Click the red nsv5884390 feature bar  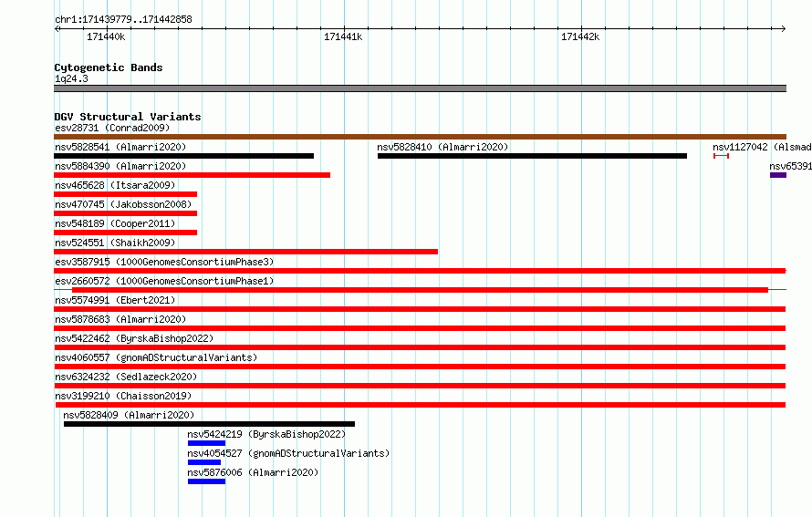point(193,175)
